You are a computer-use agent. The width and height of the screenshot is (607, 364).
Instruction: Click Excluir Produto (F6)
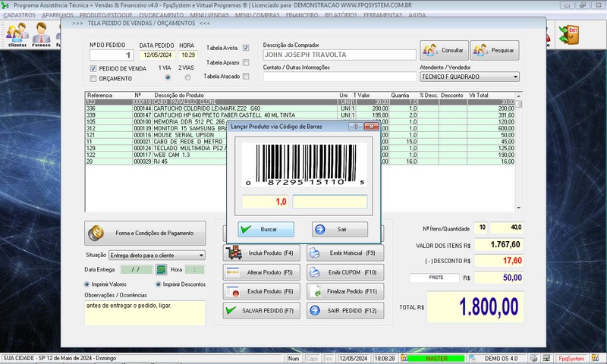261,291
